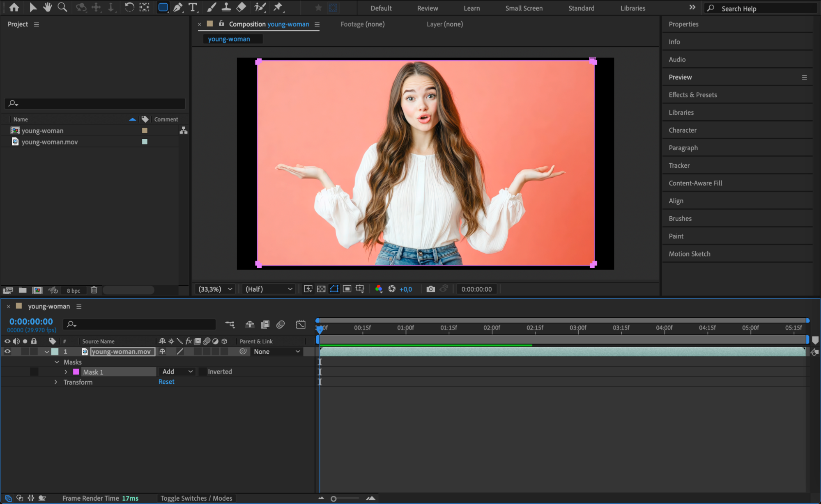Viewport: 821px width, 504px height.
Task: Switch to the Review workspace
Action: tap(428, 8)
